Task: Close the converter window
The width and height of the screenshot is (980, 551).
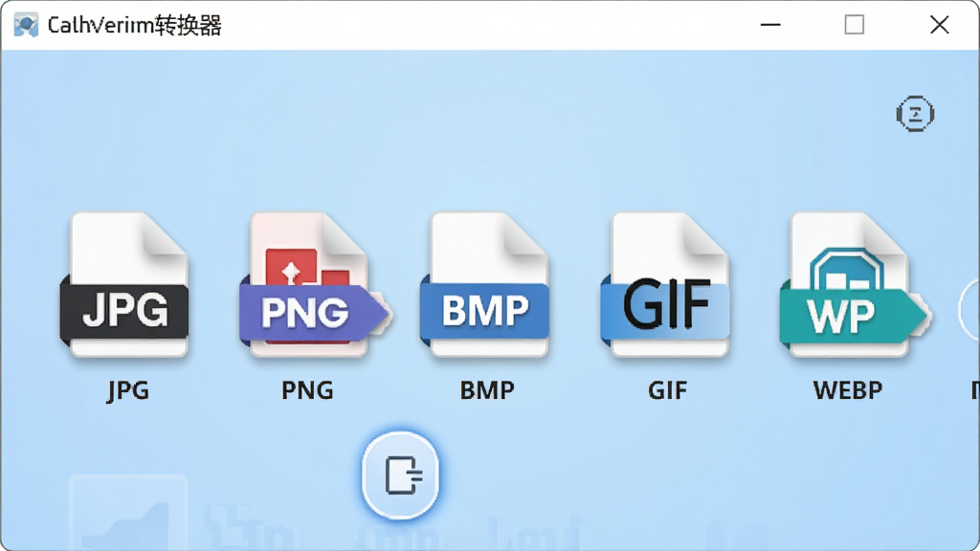Action: pyautogui.click(x=940, y=25)
